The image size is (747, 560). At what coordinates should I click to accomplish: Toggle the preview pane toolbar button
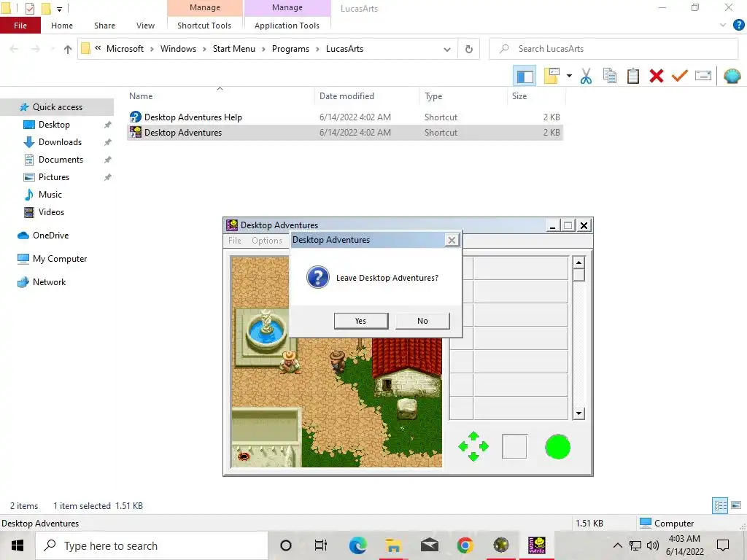coord(525,76)
